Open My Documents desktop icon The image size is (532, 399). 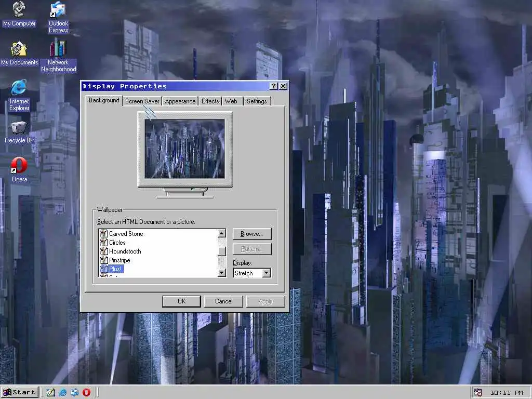[19, 54]
